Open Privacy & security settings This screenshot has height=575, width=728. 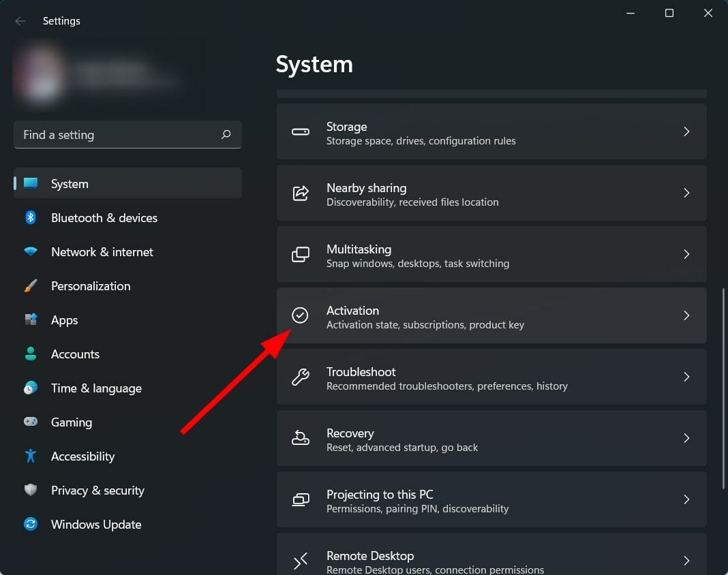tap(97, 491)
